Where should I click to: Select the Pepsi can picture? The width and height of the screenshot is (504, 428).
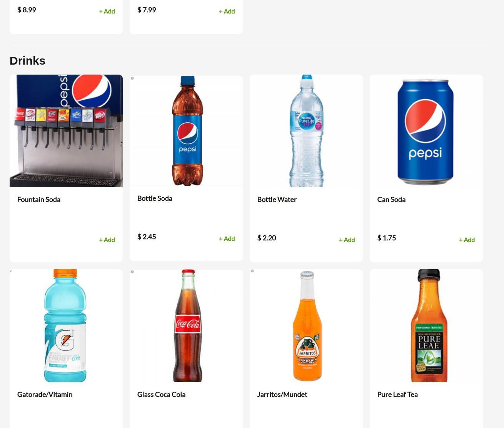pyautogui.click(x=426, y=131)
